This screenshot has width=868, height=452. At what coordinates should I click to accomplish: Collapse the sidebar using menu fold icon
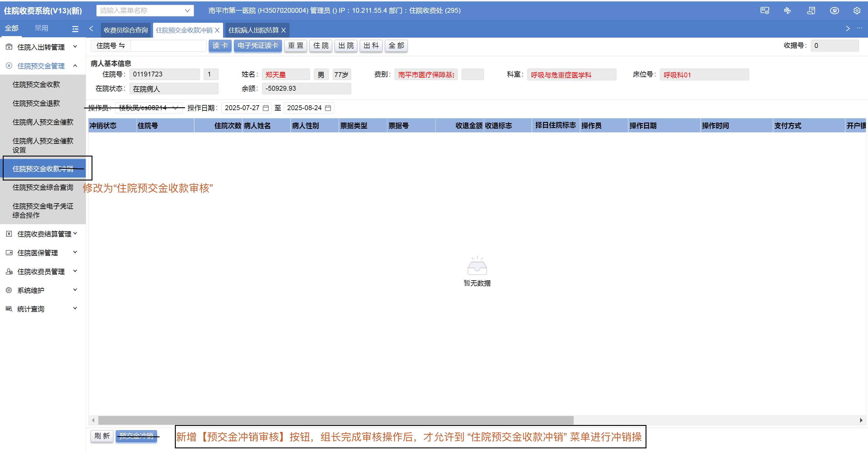[x=75, y=29]
